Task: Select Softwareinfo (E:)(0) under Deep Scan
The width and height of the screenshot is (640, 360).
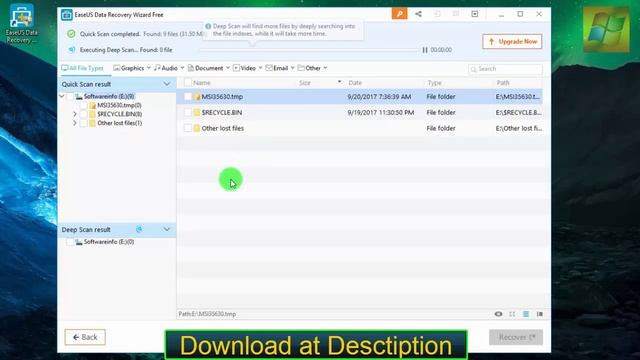Action: [x=109, y=242]
